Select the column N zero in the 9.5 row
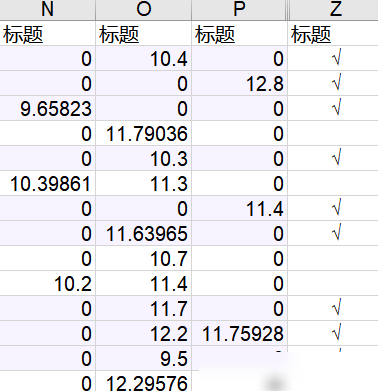The width and height of the screenshot is (378, 391). point(47,358)
